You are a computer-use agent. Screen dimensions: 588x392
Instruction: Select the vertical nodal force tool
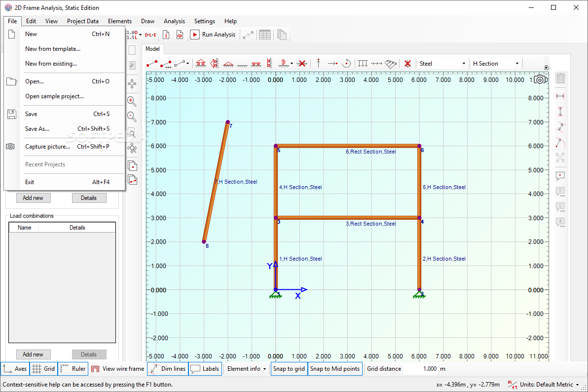[x=318, y=63]
